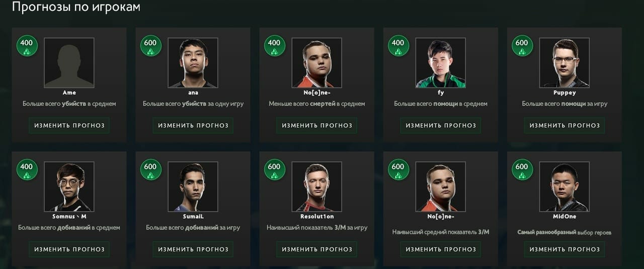Click the 400 points badge on Ame card

[27, 45]
